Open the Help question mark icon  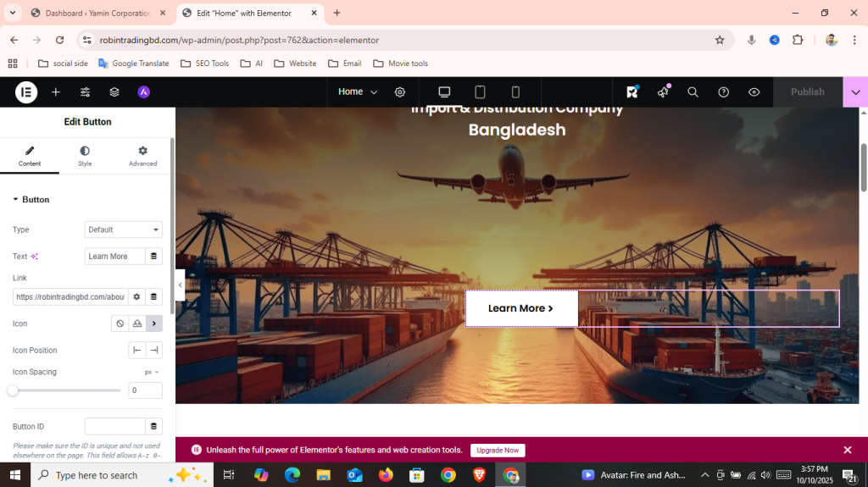723,92
